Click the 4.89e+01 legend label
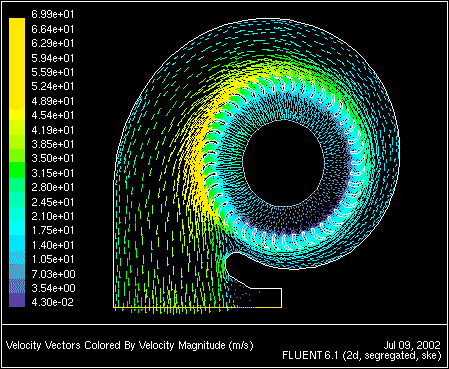 (53, 101)
